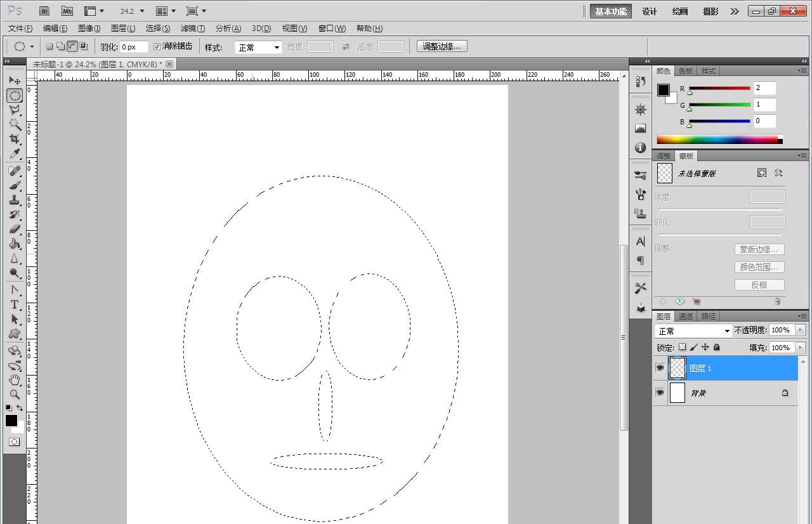
Task: Choose the 设计 workspace
Action: (x=649, y=11)
